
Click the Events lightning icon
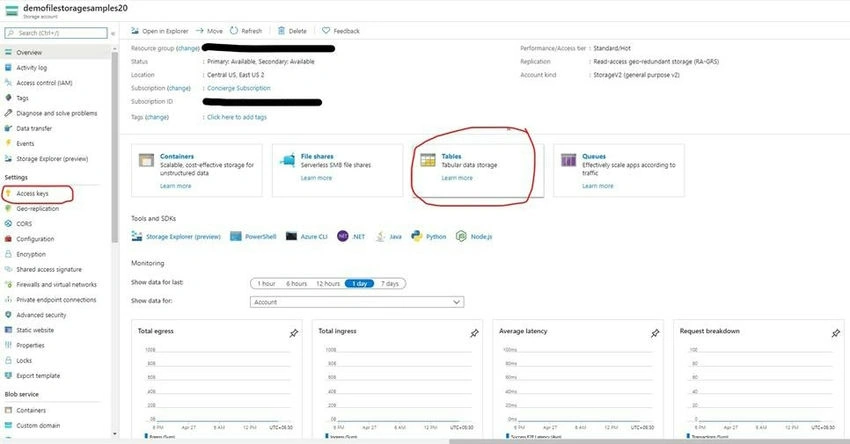point(8,143)
